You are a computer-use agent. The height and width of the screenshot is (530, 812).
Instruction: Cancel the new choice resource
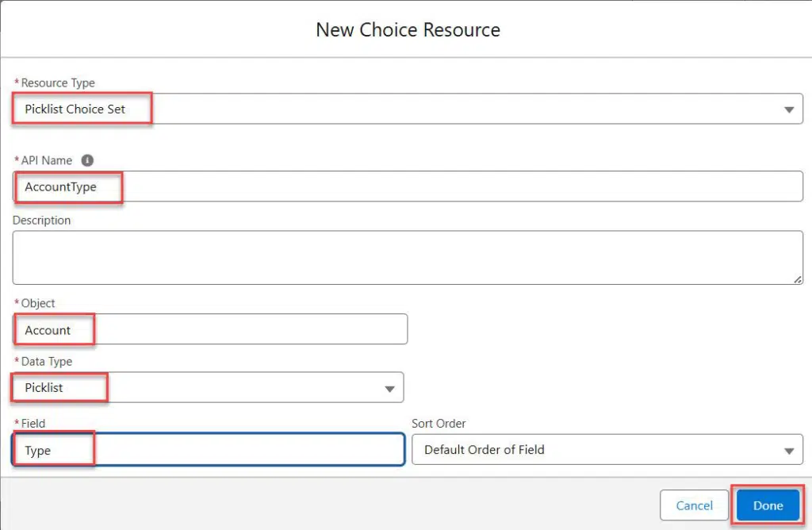point(694,505)
